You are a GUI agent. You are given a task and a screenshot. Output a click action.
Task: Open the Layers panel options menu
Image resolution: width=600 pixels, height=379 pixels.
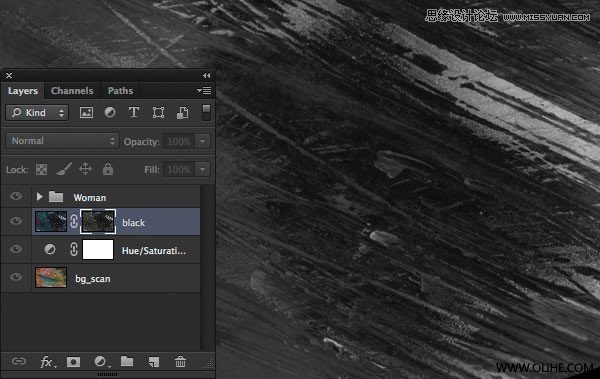[x=204, y=91]
